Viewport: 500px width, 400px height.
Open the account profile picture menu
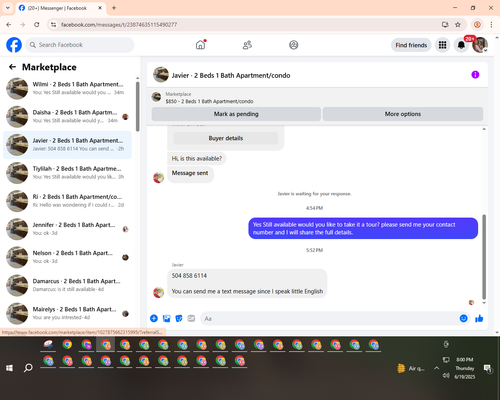point(480,45)
